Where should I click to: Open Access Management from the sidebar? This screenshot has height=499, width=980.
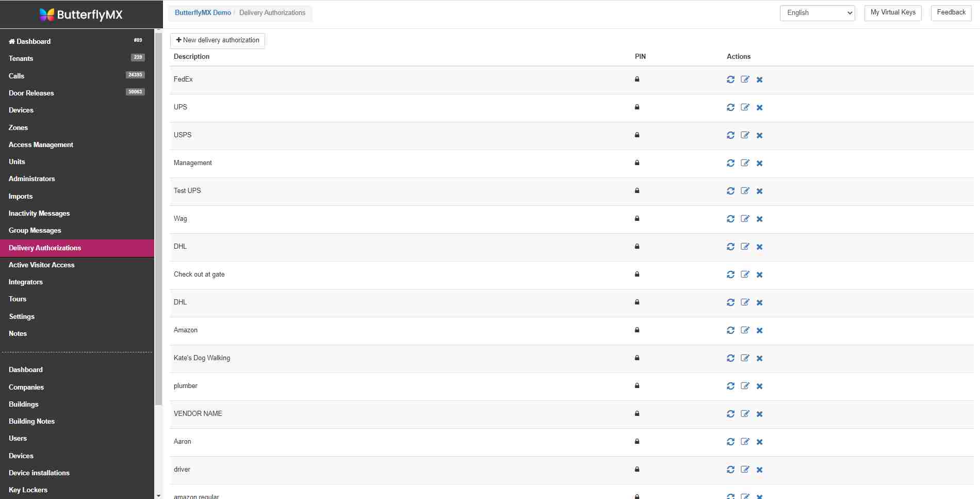41,144
